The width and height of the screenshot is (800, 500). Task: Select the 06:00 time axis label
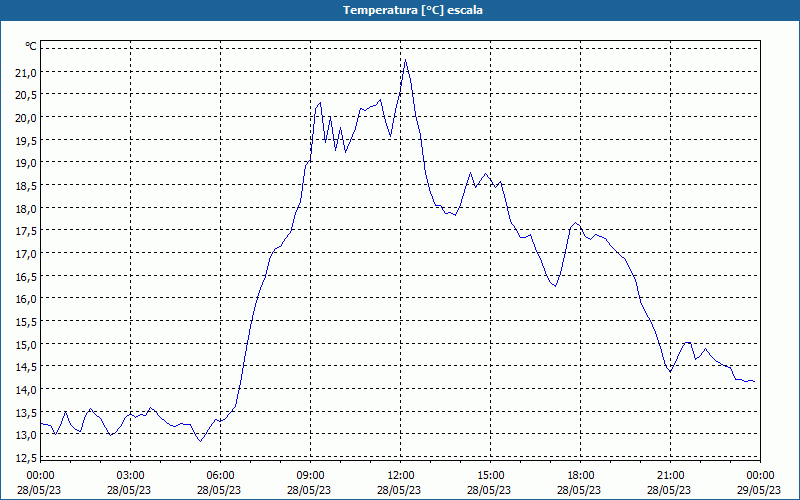pyautogui.click(x=220, y=476)
